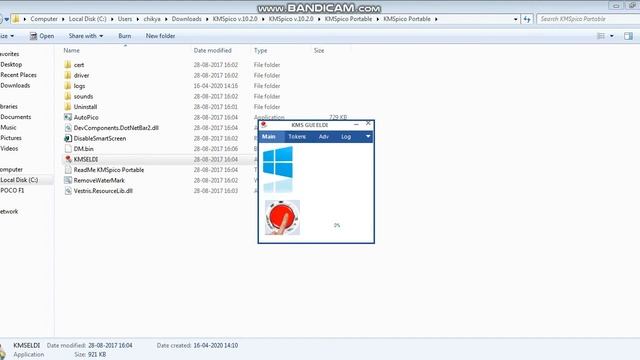Select the ReadMe KMSpico Portable file icon
The width and height of the screenshot is (640, 360).
point(68,170)
